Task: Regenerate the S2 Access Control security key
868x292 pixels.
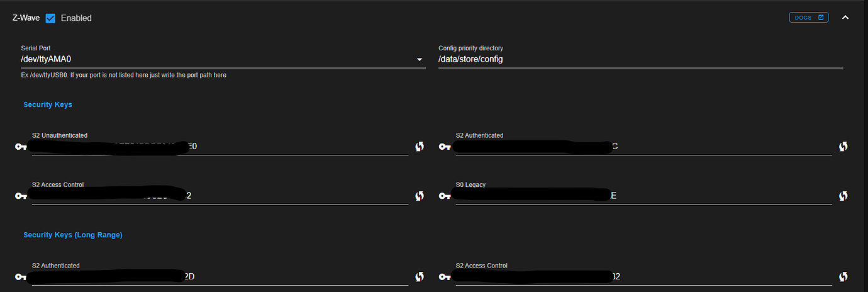Action: tap(420, 196)
